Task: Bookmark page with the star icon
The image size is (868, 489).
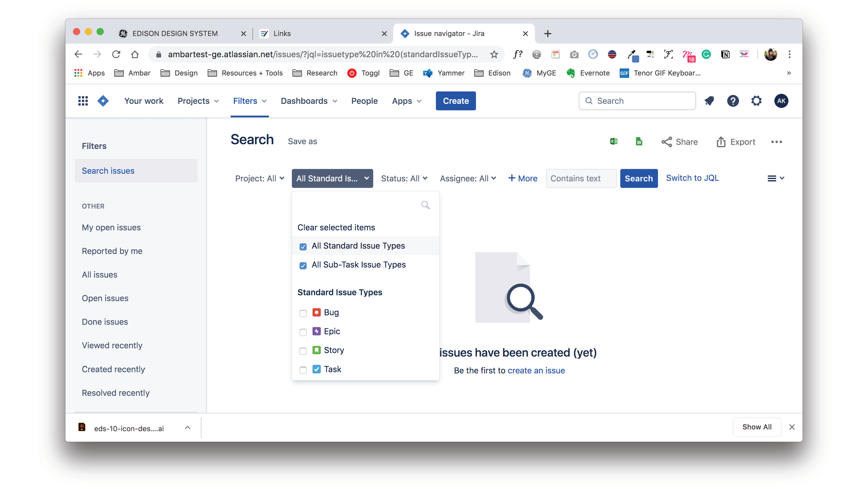Action: (x=494, y=54)
